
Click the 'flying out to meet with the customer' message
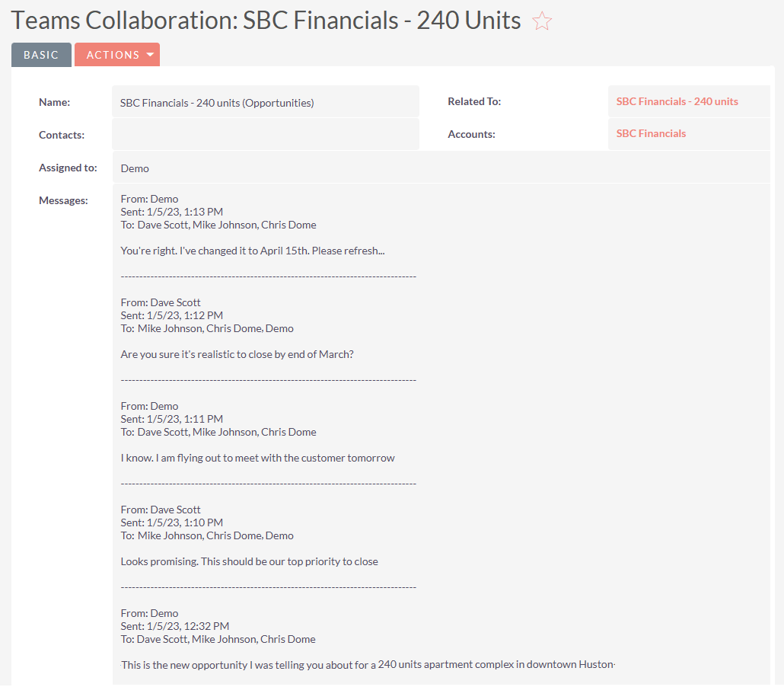pyautogui.click(x=257, y=458)
